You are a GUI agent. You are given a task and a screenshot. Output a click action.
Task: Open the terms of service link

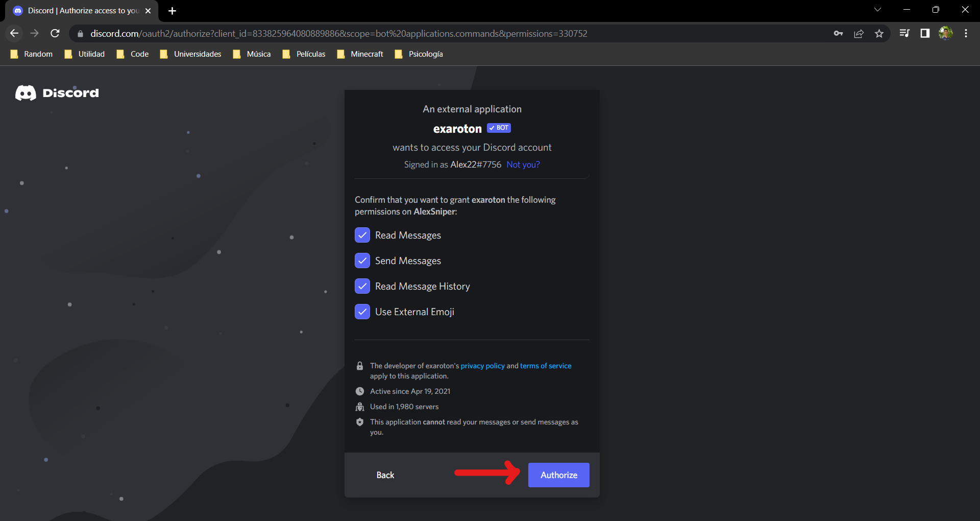point(546,366)
